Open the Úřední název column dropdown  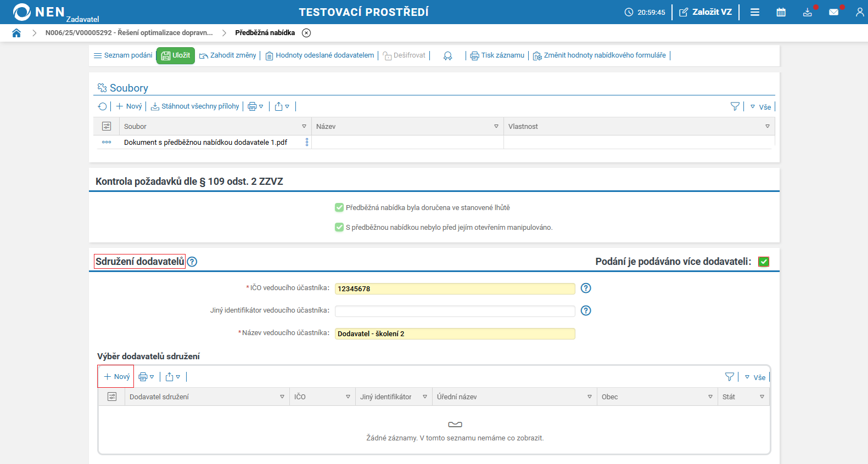(x=590, y=397)
